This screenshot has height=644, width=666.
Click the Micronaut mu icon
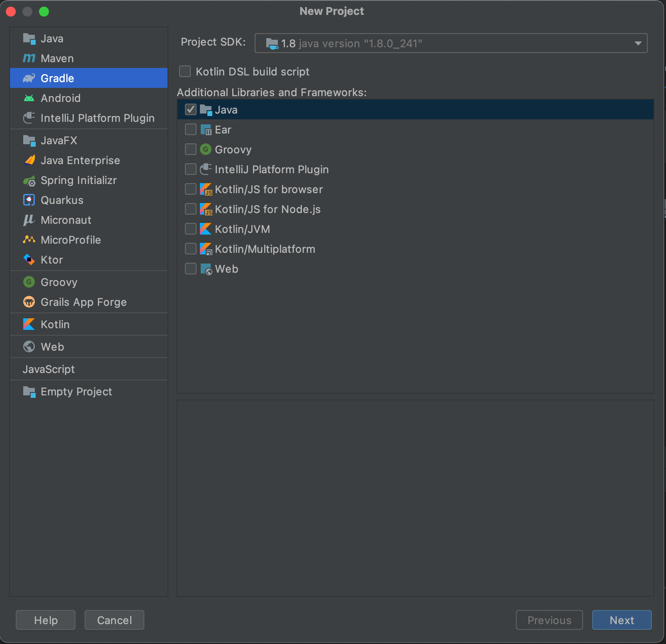[29, 220]
